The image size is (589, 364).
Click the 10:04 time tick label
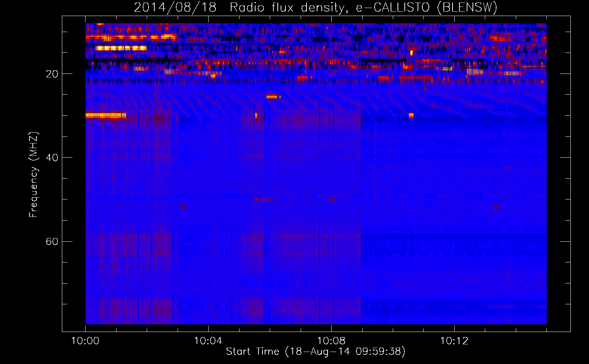click(x=208, y=341)
